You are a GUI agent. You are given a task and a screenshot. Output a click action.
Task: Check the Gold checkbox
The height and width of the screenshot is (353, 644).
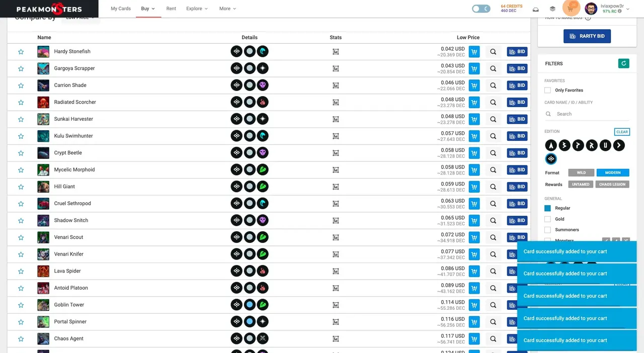(547, 219)
